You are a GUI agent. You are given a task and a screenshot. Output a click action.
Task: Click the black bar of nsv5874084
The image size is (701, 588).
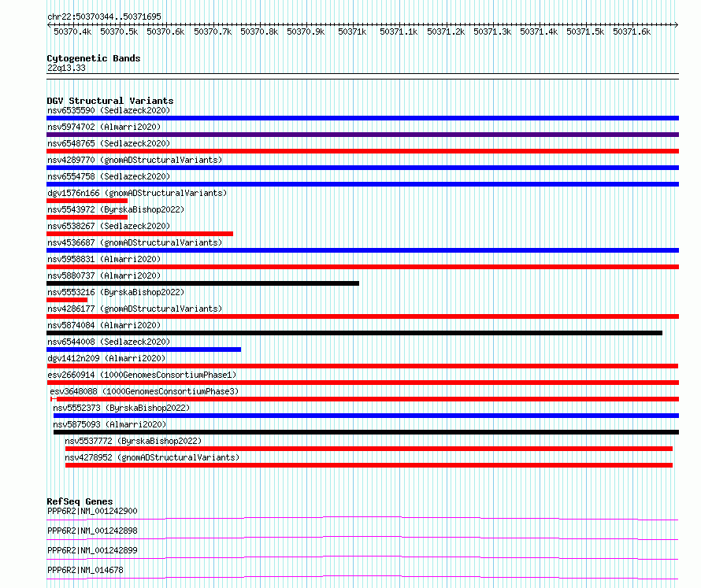pyautogui.click(x=354, y=333)
